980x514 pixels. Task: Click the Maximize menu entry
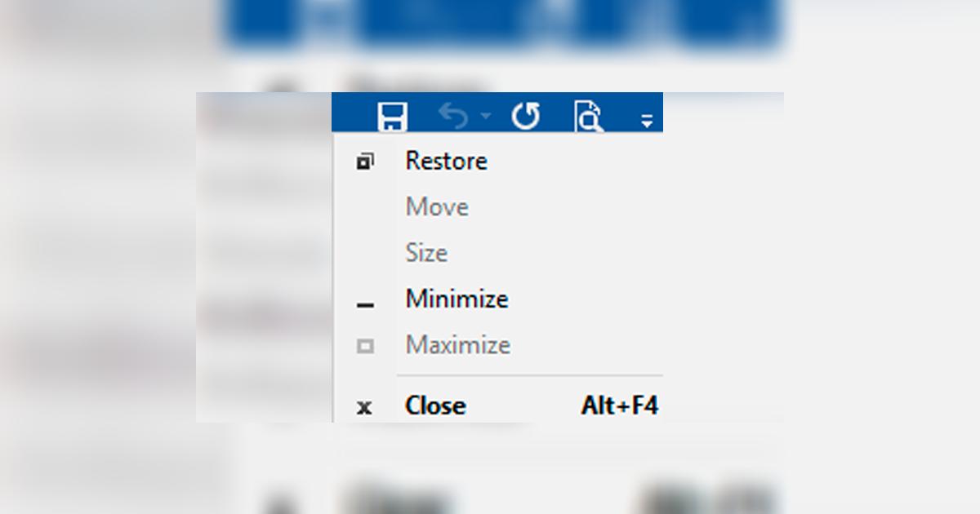point(457,345)
